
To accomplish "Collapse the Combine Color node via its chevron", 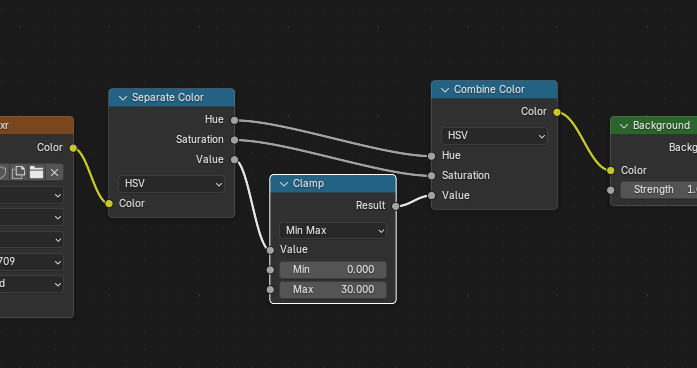I will [445, 90].
